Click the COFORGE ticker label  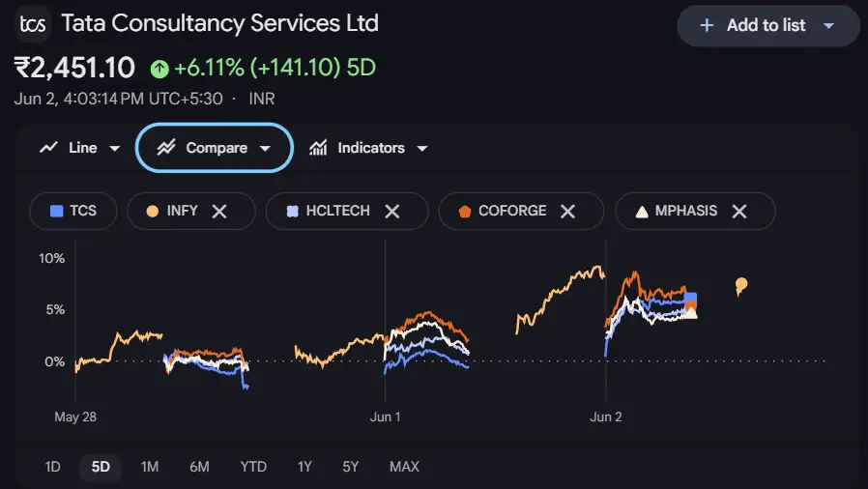pos(512,211)
